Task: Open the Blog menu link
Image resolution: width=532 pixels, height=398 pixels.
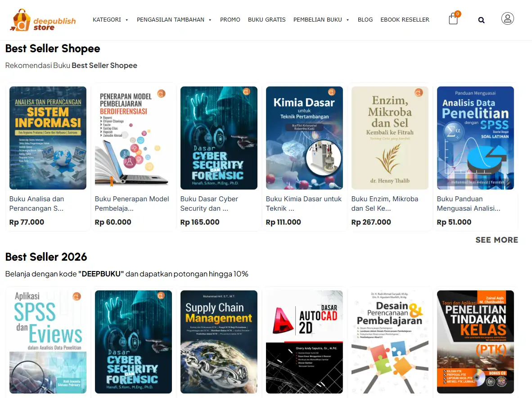Action: tap(365, 20)
